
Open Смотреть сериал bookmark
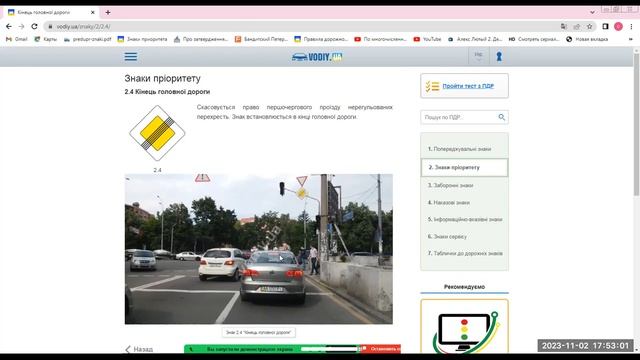pyautogui.click(x=534, y=39)
